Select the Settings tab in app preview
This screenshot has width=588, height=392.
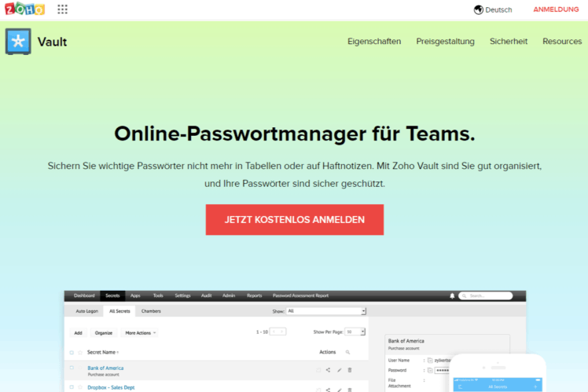coord(182,295)
